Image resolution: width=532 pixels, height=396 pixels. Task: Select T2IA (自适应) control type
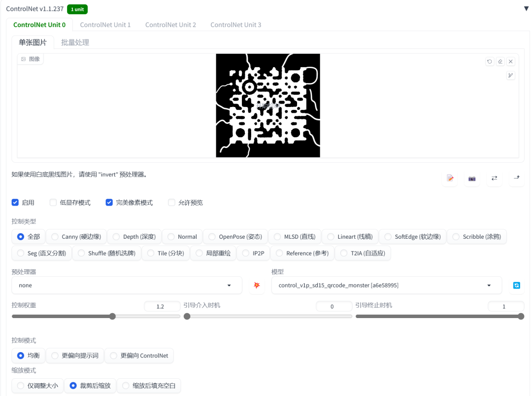[363, 253]
